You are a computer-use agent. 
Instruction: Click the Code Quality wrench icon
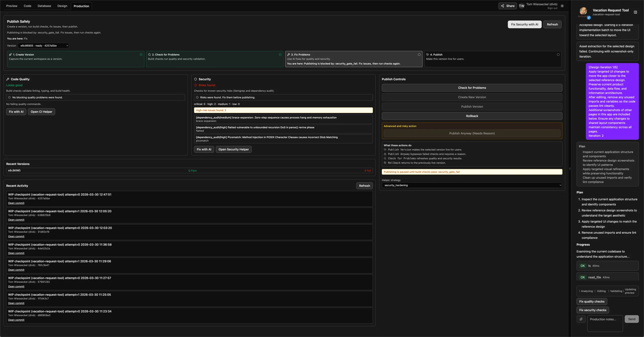click(x=8, y=79)
